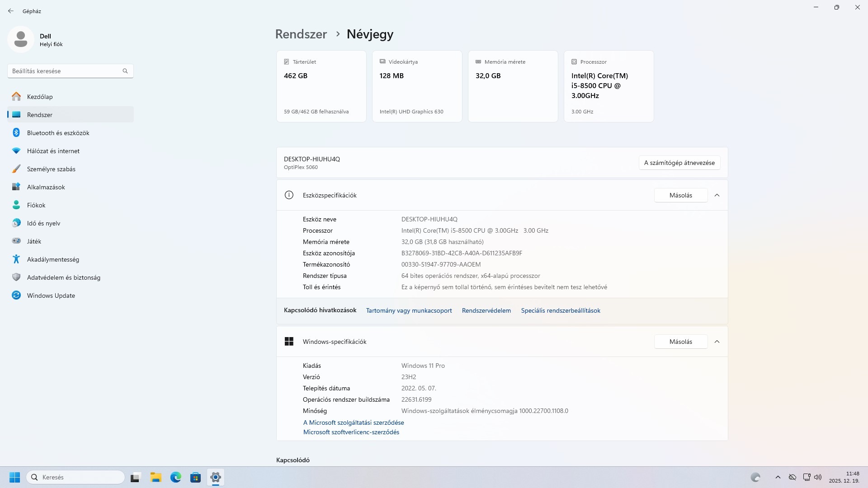
Task: Open Speciális rendszerbeállítások link
Action: [560, 310]
